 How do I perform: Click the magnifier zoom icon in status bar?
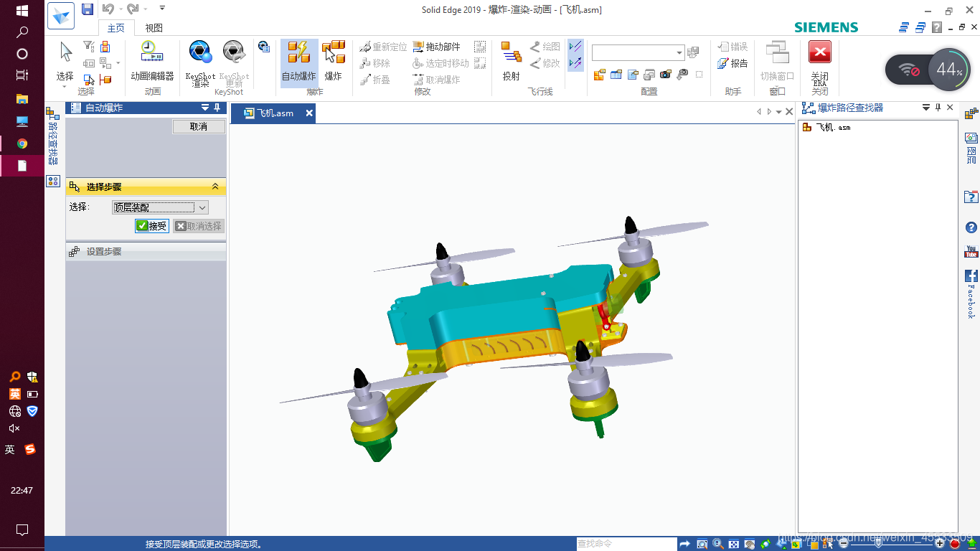click(717, 544)
